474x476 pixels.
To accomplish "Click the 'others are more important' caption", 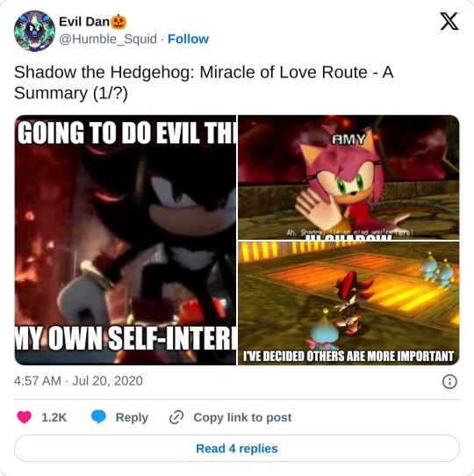I will coord(348,357).
